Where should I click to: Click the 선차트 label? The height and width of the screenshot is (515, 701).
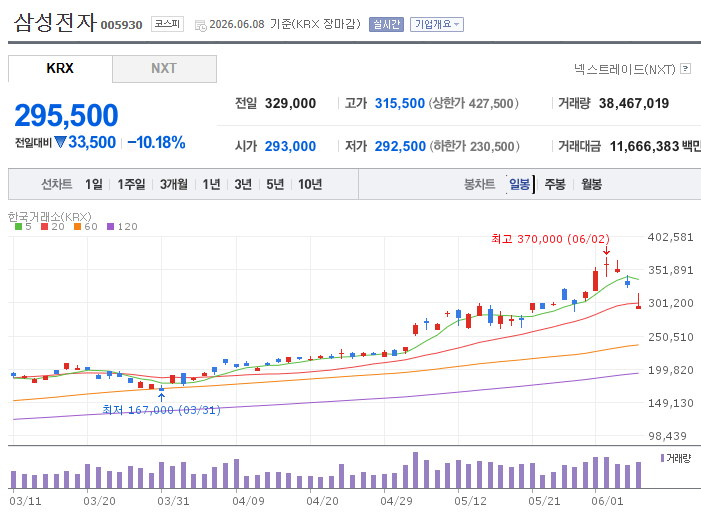(x=56, y=184)
